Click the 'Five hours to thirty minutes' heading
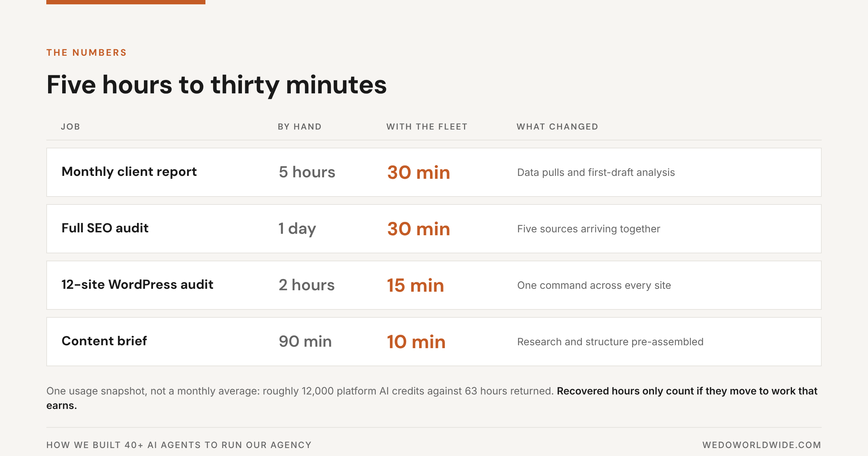The image size is (868, 456). tap(217, 85)
